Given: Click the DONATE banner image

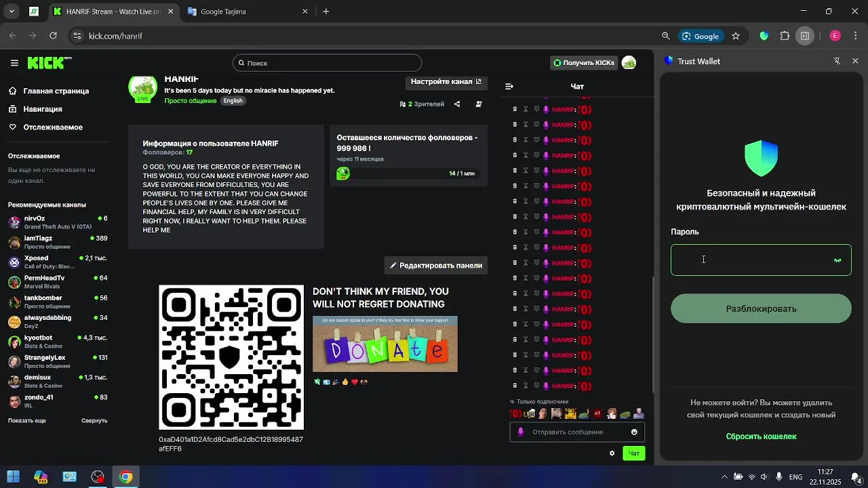Looking at the screenshot, I should pyautogui.click(x=385, y=344).
